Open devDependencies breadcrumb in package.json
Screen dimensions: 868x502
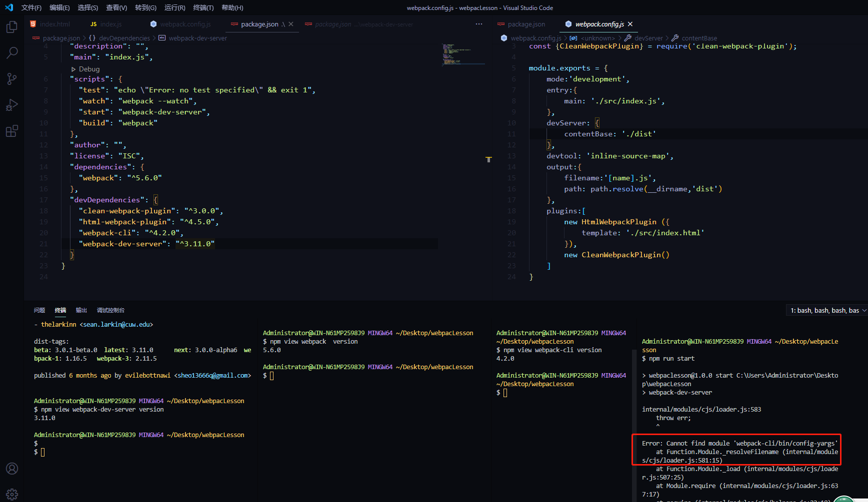124,38
